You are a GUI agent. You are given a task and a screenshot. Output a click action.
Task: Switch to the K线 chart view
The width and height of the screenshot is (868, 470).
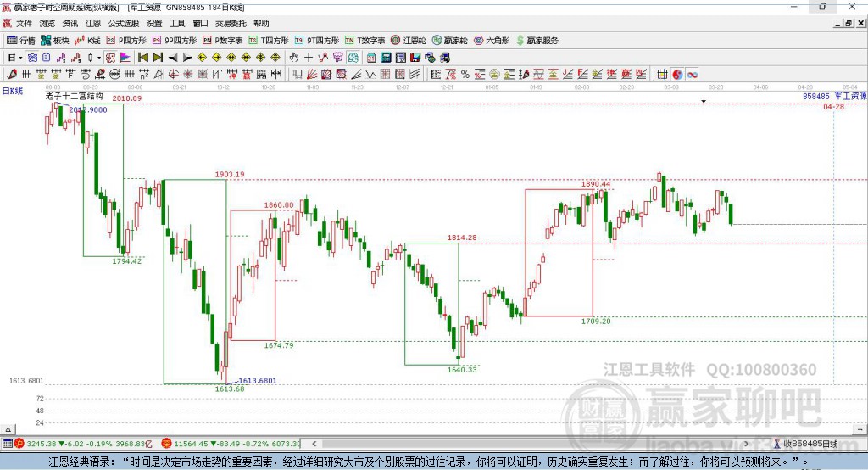[87, 41]
